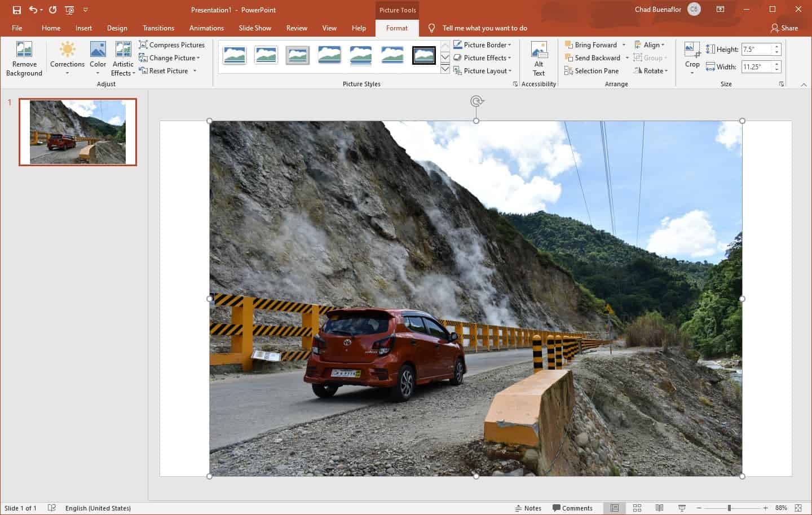Open the Color adjustment dropdown
This screenshot has width=812, height=515.
click(x=98, y=59)
